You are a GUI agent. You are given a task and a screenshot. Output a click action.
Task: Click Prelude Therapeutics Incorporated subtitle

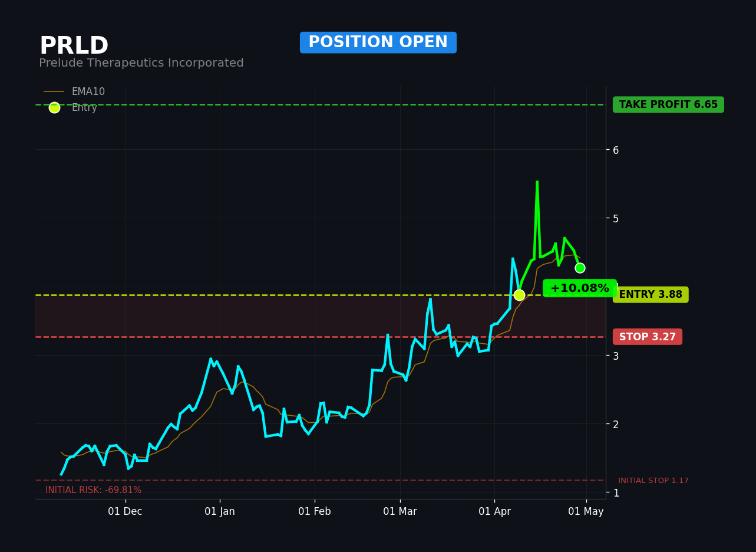pos(141,63)
